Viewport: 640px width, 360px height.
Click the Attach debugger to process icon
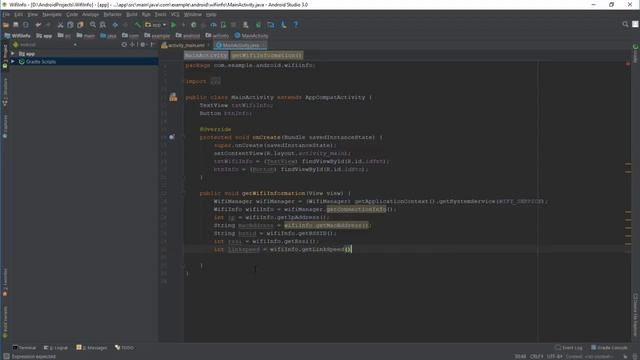pyautogui.click(x=223, y=25)
